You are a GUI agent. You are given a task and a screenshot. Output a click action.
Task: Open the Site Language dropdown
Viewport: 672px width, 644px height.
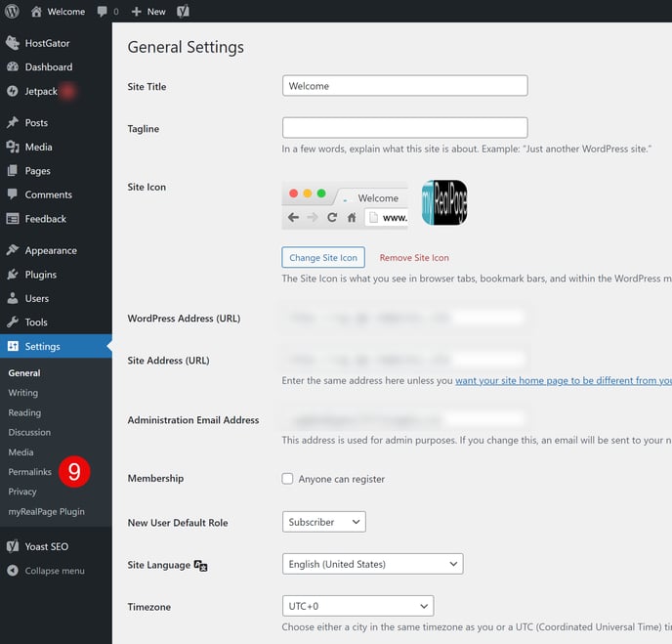372,564
